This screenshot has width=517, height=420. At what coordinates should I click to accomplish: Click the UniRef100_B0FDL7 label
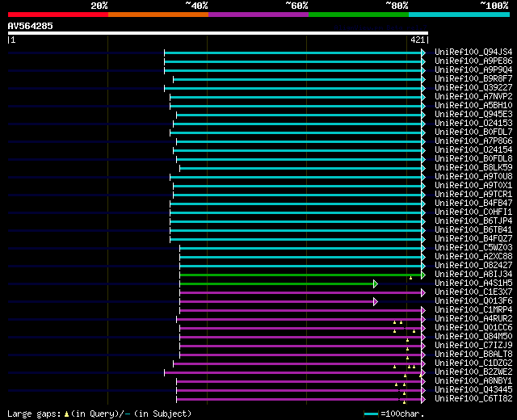[473, 132]
